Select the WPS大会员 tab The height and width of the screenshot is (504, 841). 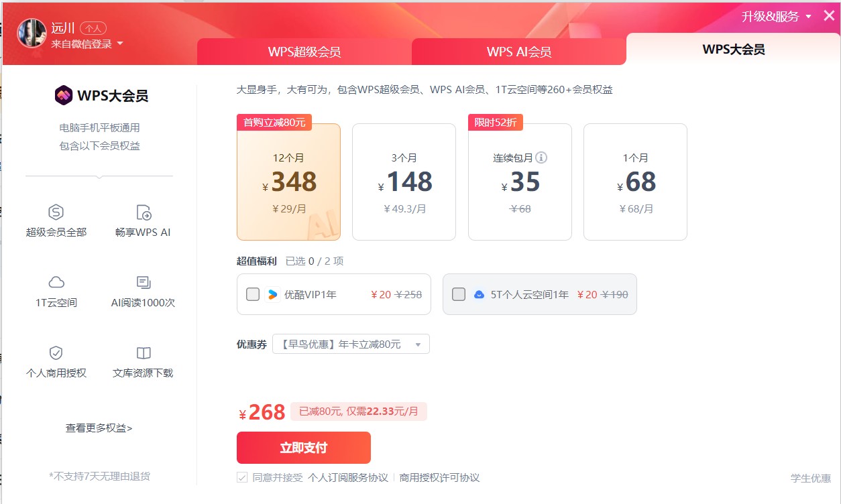click(x=734, y=50)
